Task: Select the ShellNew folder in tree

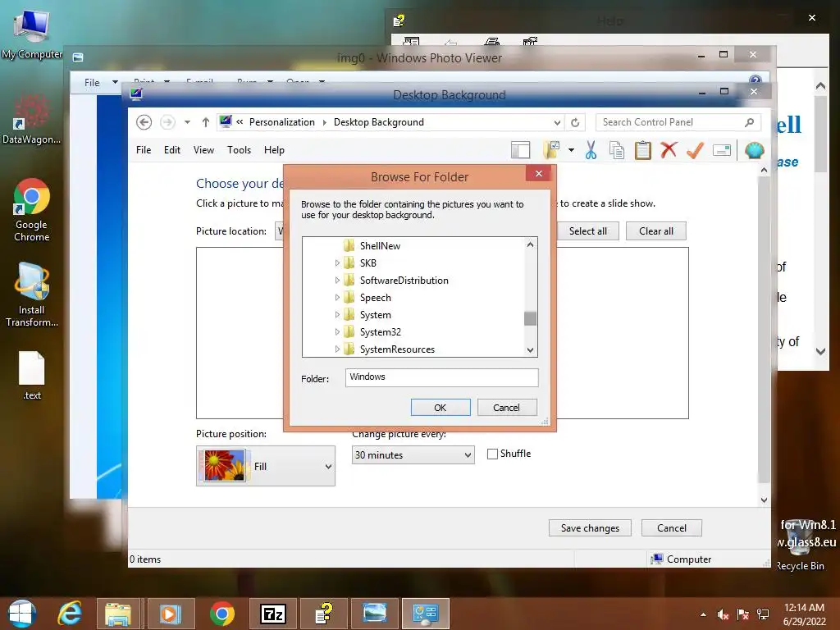Action: tap(379, 246)
